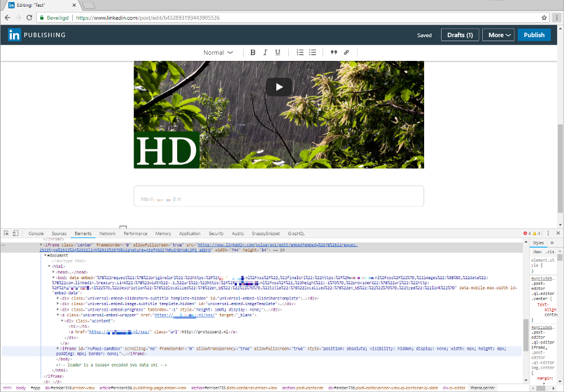The image size is (564, 392).
Task: Expand universal-embed-slideshare-subtitle div
Action: (58, 298)
